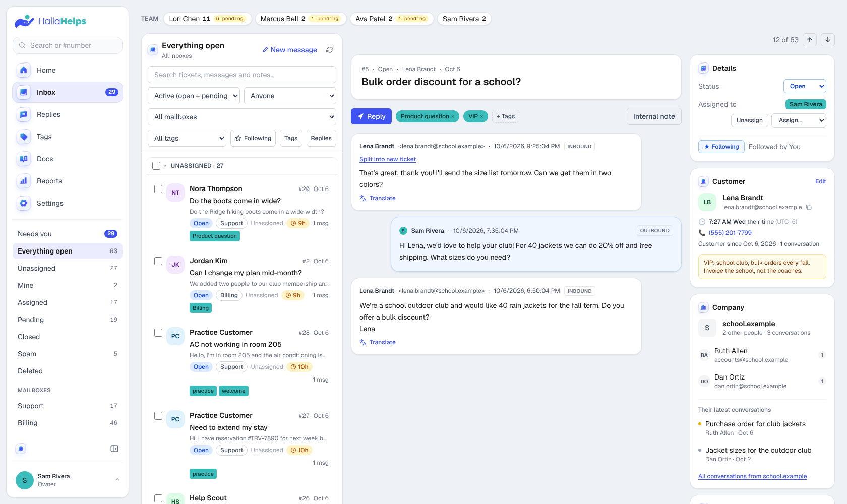Toggle the Following star filter button
The image size is (847, 504).
[253, 138]
